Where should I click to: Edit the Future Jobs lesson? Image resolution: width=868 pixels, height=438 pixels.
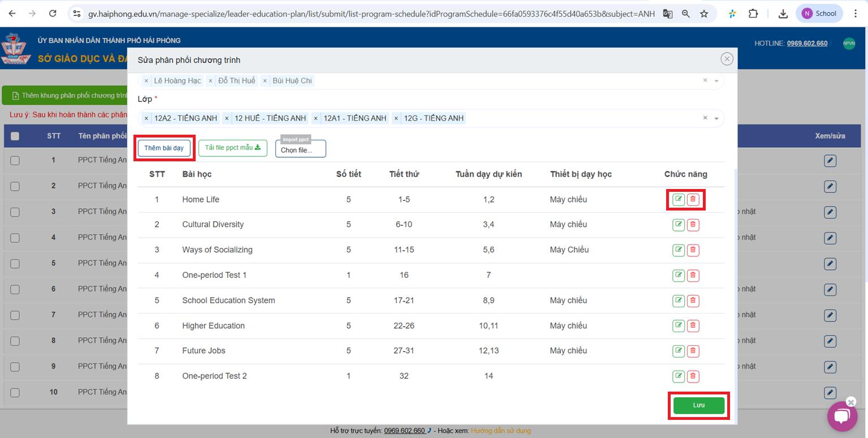678,351
